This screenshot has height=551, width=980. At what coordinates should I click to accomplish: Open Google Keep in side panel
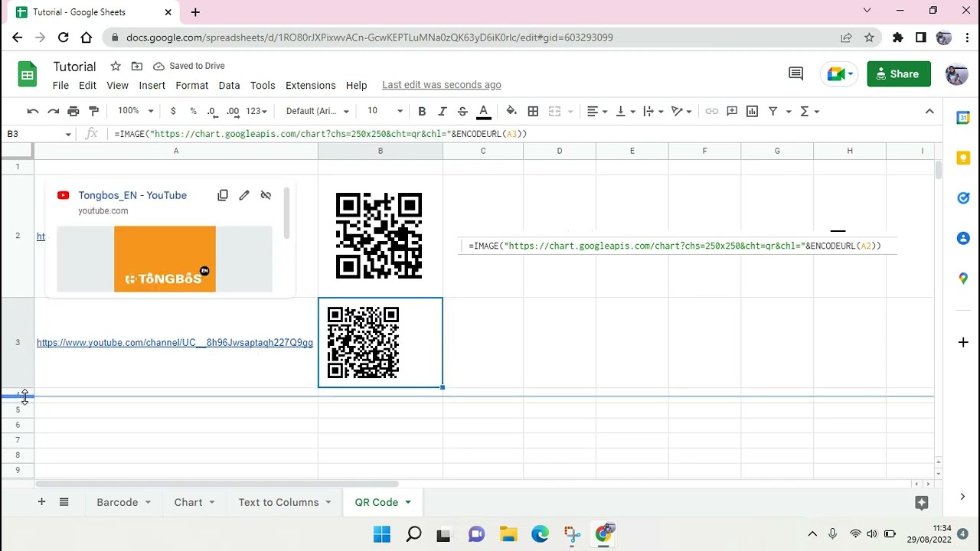pyautogui.click(x=963, y=158)
